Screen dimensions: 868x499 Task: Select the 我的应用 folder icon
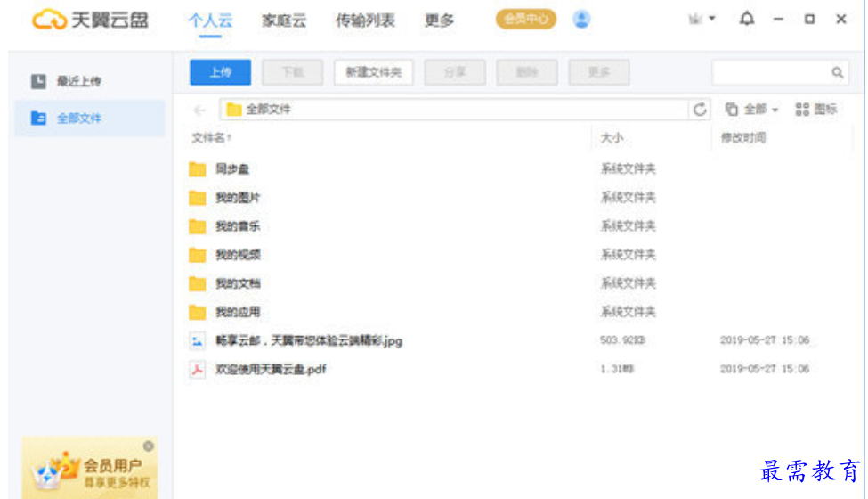pyautogui.click(x=197, y=313)
